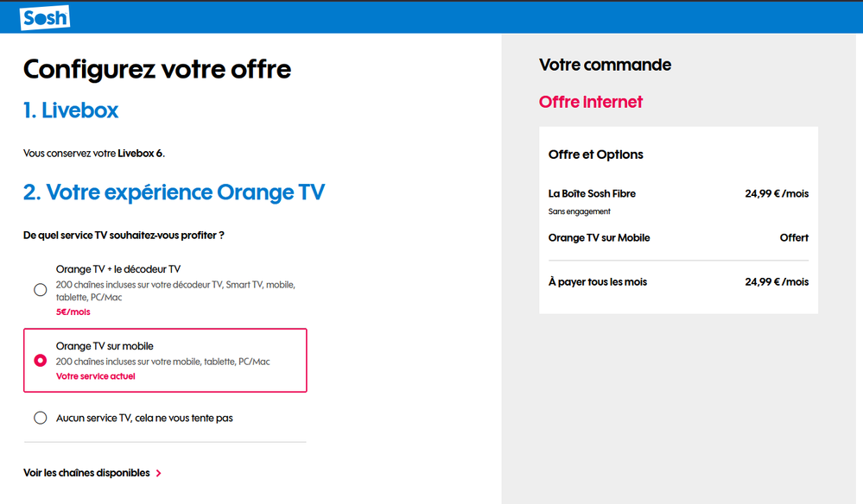Screen dimensions: 863x504
Task: Click the Orange TV sur Mobile order line
Action: point(678,237)
